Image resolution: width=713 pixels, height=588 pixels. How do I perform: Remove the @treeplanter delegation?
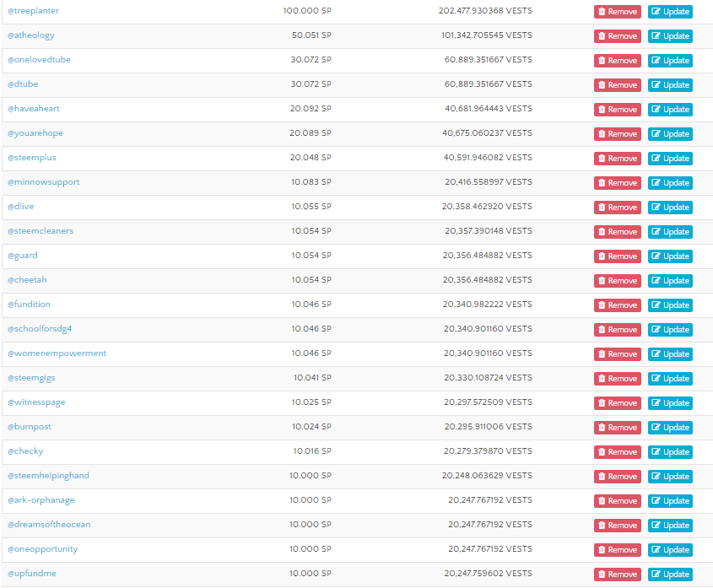point(618,12)
